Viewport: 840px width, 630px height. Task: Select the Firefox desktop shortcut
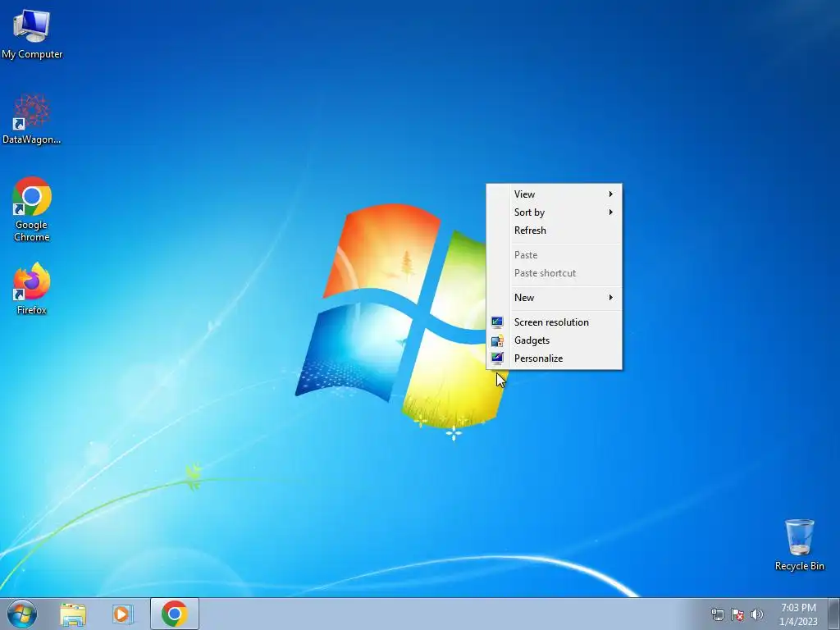click(x=32, y=288)
